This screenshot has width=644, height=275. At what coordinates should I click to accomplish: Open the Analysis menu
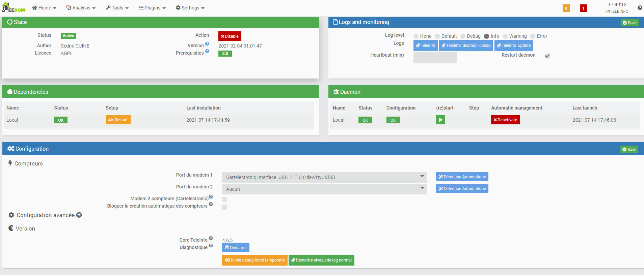point(81,8)
